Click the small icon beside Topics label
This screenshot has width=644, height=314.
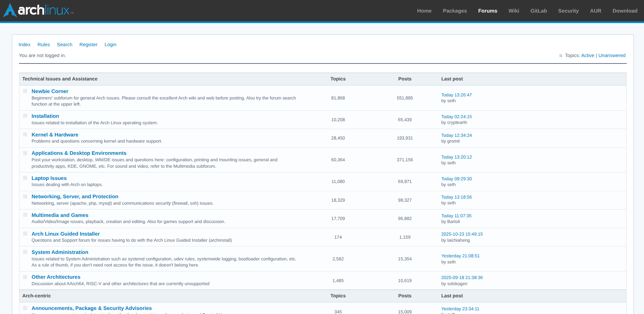561,56
